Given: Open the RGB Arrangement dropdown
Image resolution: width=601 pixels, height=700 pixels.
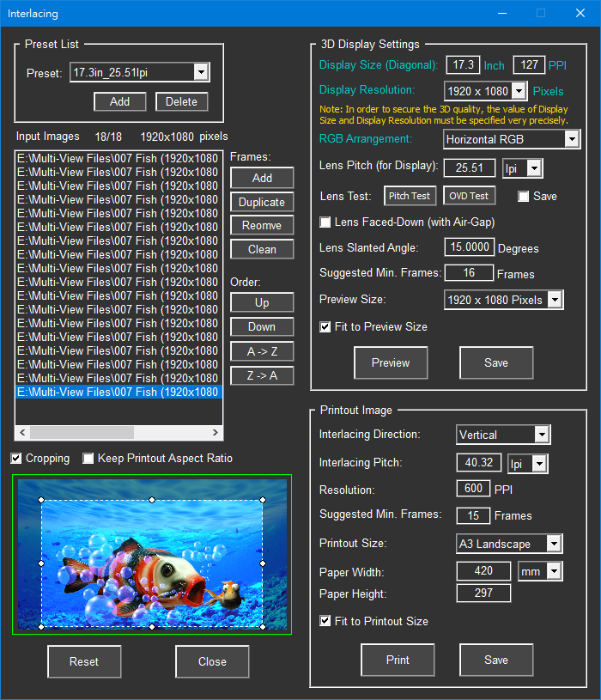Looking at the screenshot, I should [x=572, y=139].
